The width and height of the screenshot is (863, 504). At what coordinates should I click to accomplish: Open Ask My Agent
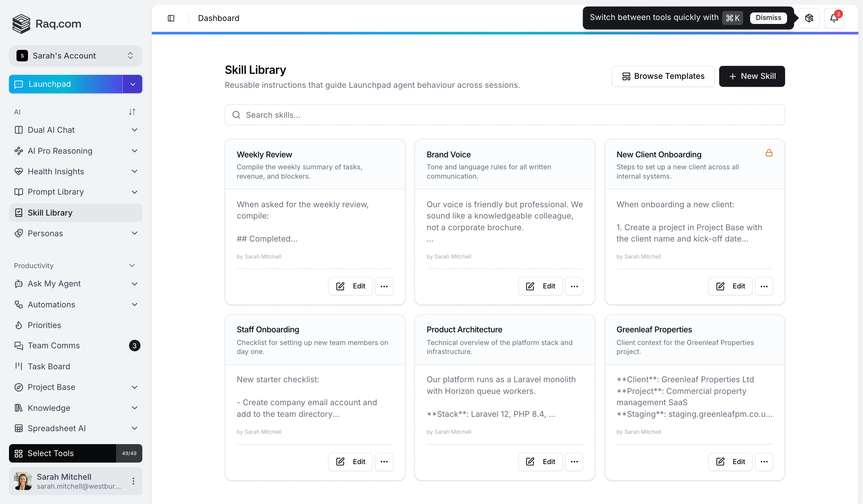coord(54,284)
